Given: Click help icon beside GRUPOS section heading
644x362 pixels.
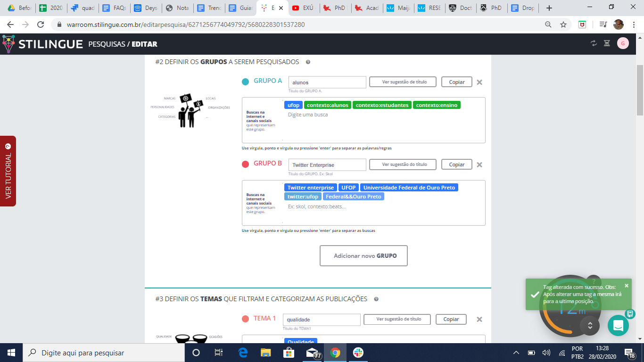Looking at the screenshot, I should [308, 62].
